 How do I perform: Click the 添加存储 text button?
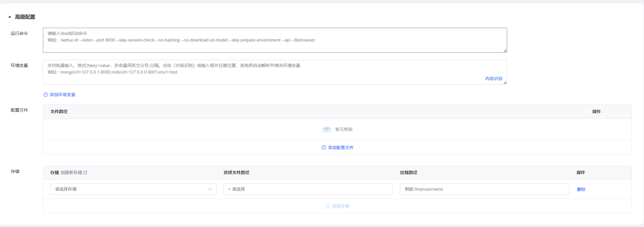(341, 206)
